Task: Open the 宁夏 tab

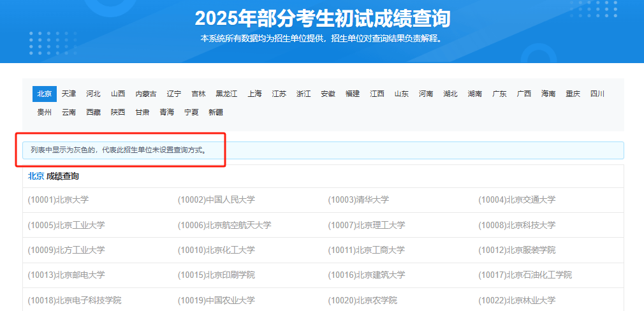Action: pos(191,112)
